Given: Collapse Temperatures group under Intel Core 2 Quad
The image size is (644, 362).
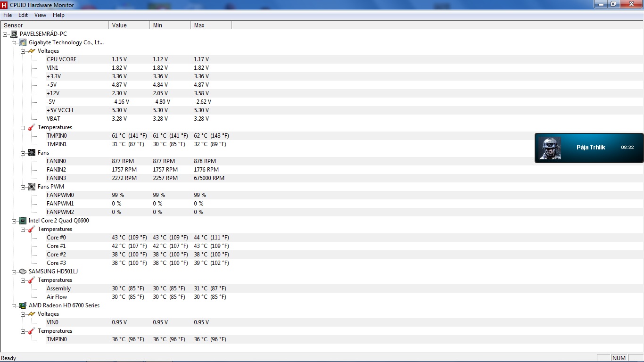Looking at the screenshot, I should [x=23, y=229].
